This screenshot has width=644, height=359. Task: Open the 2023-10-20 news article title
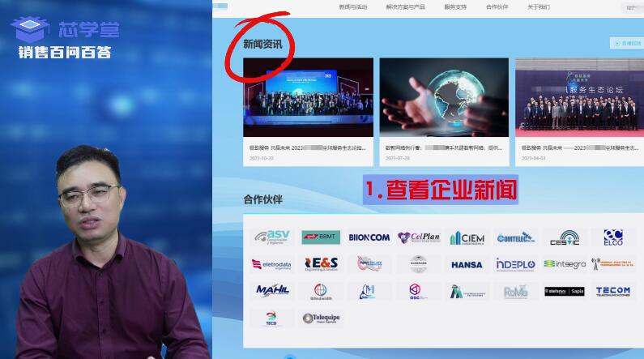click(308, 148)
